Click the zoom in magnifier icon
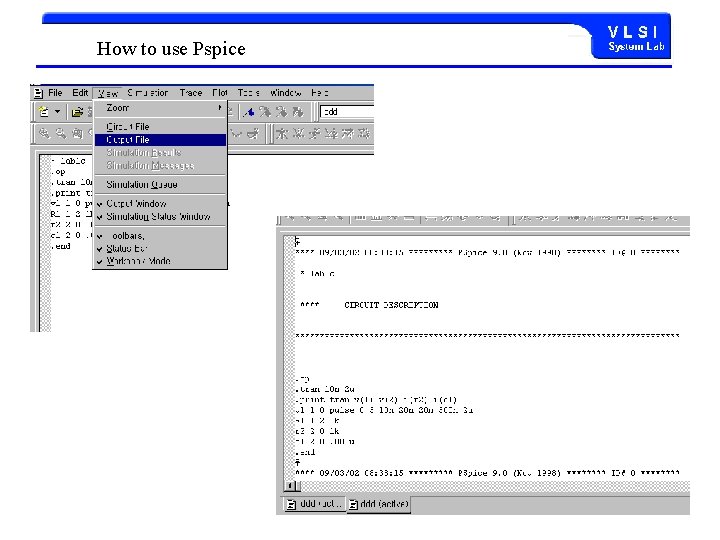The height and width of the screenshot is (540, 720). (44, 133)
